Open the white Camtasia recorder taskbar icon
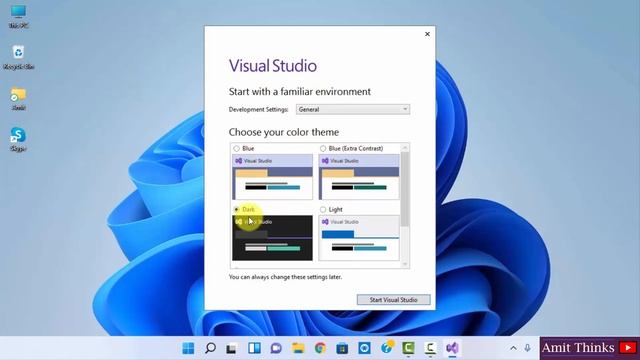 click(430, 348)
